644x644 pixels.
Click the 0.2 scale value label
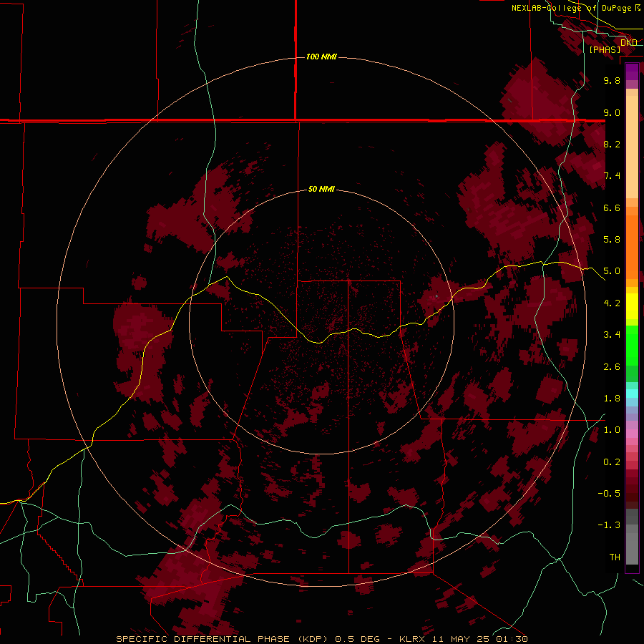(x=612, y=462)
